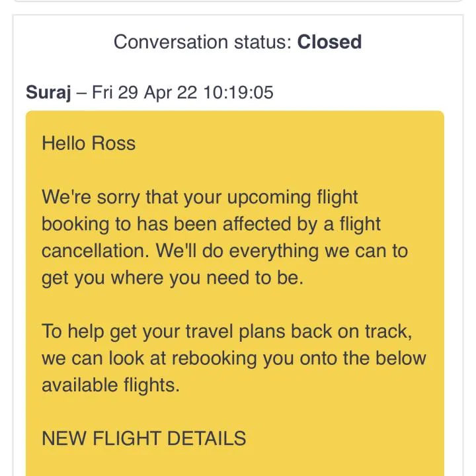The height and width of the screenshot is (476, 476).
Task: Select the line starting with booking to has been
Action: [211, 224]
